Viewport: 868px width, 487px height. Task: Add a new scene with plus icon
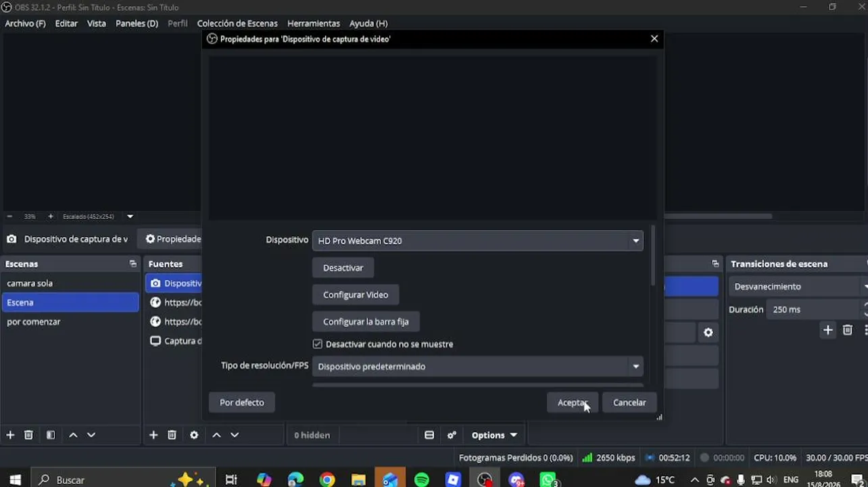point(10,435)
